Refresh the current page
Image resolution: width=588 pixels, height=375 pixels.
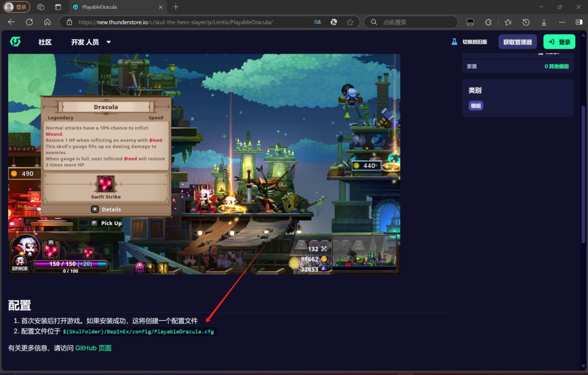tap(29, 22)
